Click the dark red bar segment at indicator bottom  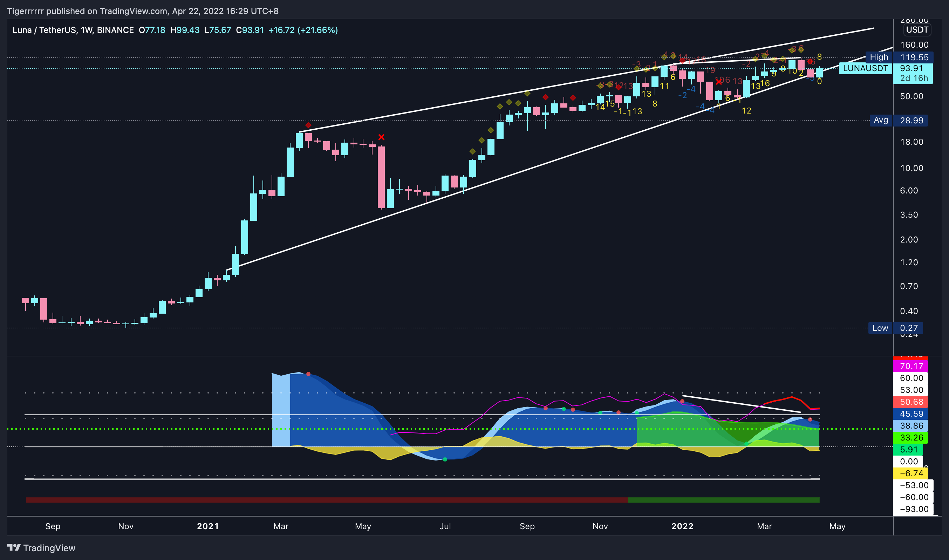327,500
